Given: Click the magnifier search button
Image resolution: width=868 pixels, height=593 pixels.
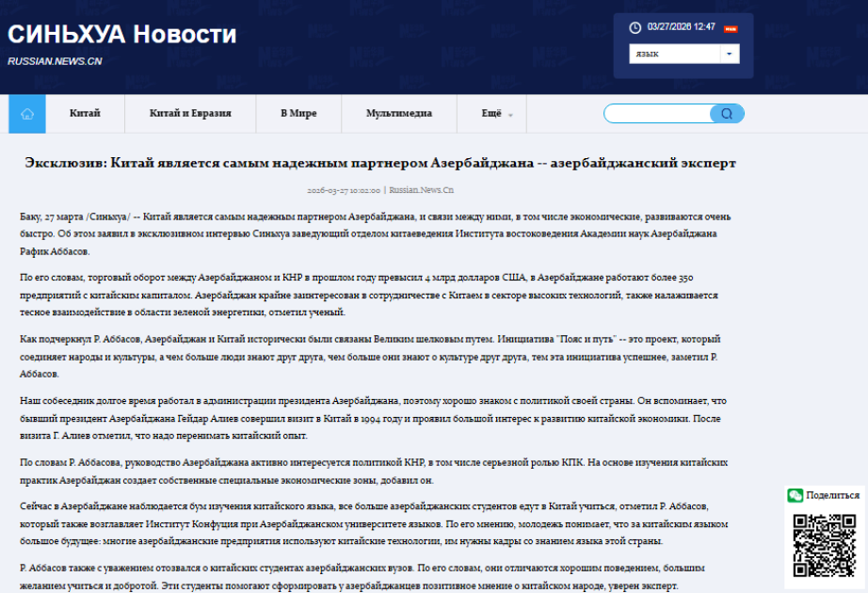Looking at the screenshot, I should [x=727, y=114].
